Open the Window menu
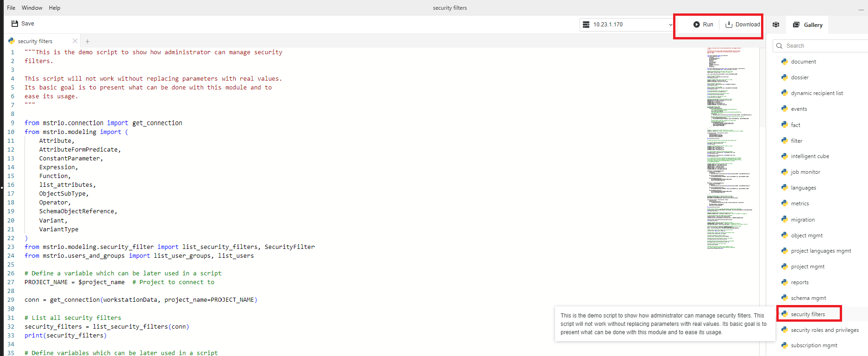 coord(32,8)
